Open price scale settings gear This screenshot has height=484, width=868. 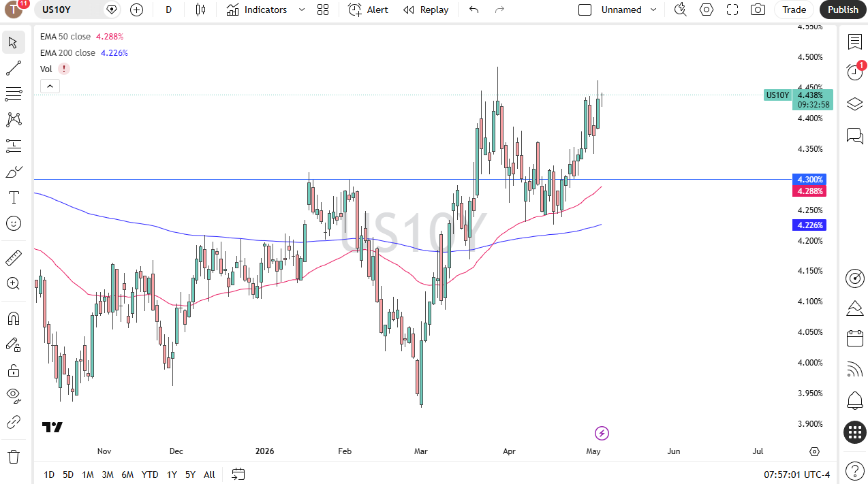coord(815,451)
